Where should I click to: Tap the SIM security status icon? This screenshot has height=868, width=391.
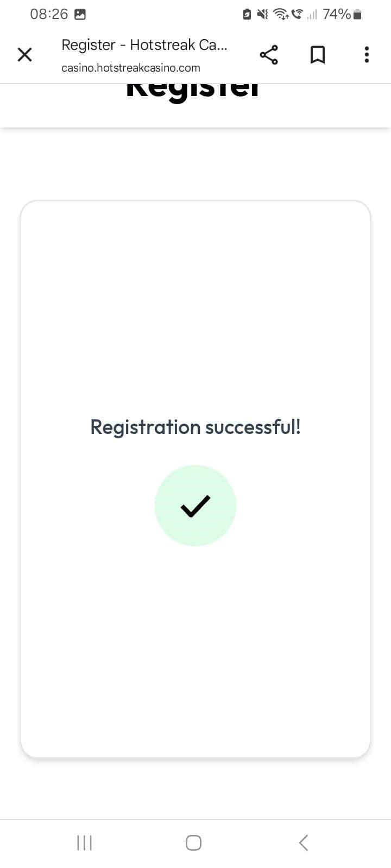point(247,14)
